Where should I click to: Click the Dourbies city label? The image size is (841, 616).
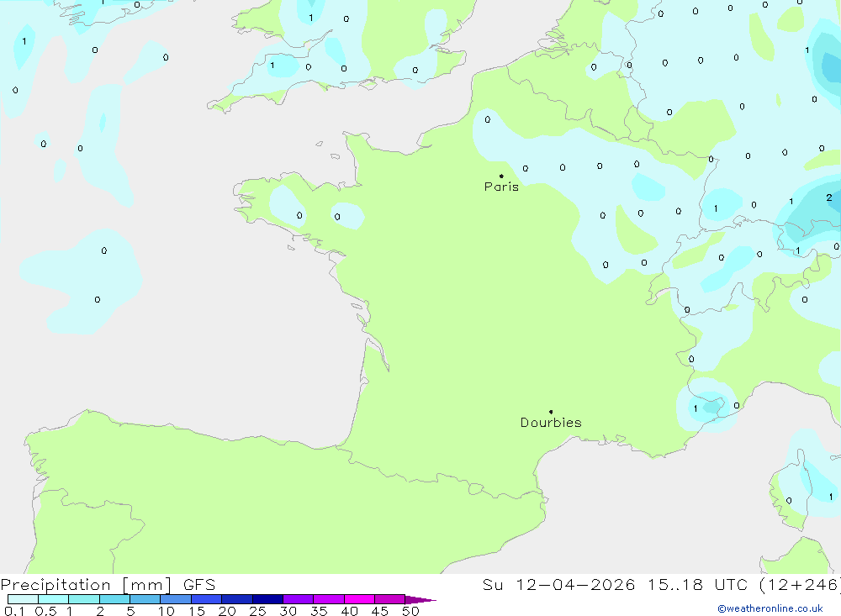(551, 423)
